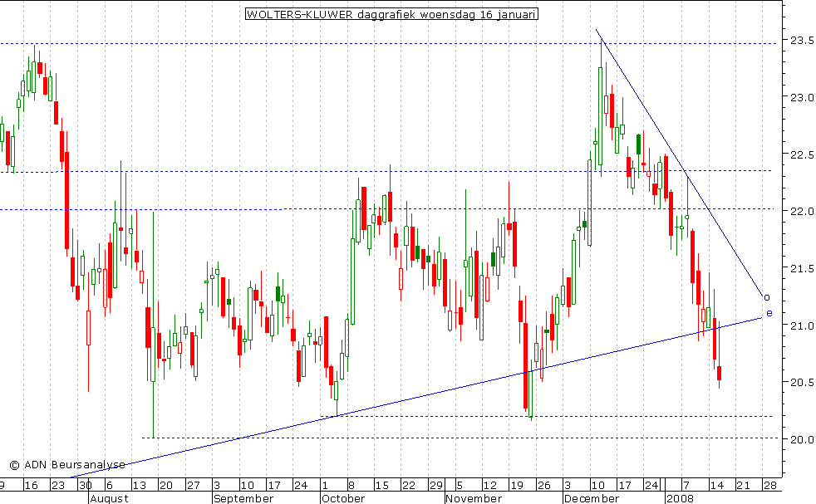Image resolution: width=816 pixels, height=504 pixels.
Task: Click the date tick 14 under January 2008
Action: (x=713, y=485)
